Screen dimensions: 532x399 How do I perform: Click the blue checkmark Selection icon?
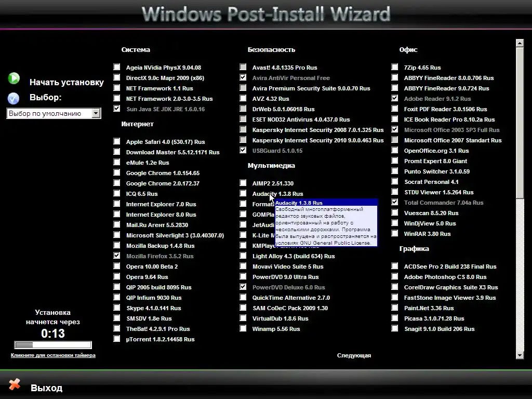coord(14,98)
